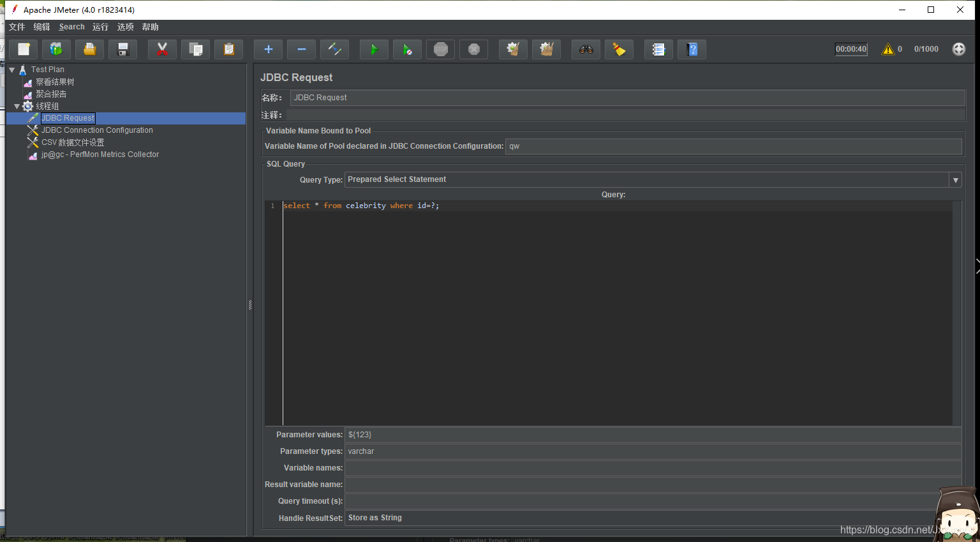
Task: Open the 文件 menu
Action: point(17,27)
